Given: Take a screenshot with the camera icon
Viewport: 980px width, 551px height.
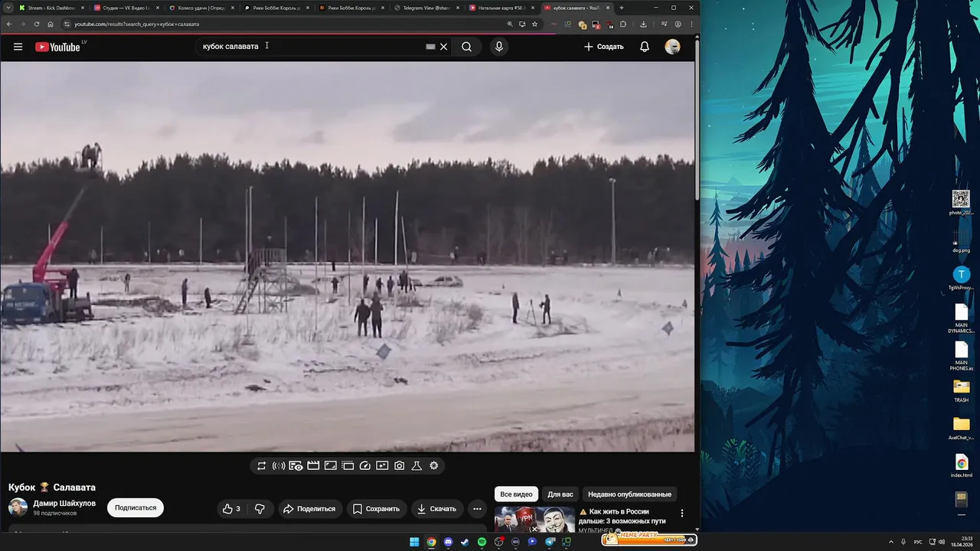Looking at the screenshot, I should [399, 465].
